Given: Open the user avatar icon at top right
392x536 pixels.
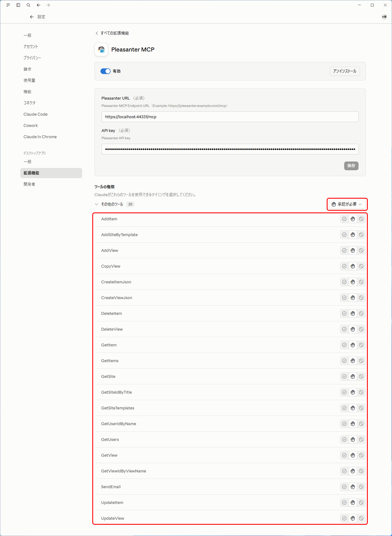Looking at the screenshot, I should point(384,17).
